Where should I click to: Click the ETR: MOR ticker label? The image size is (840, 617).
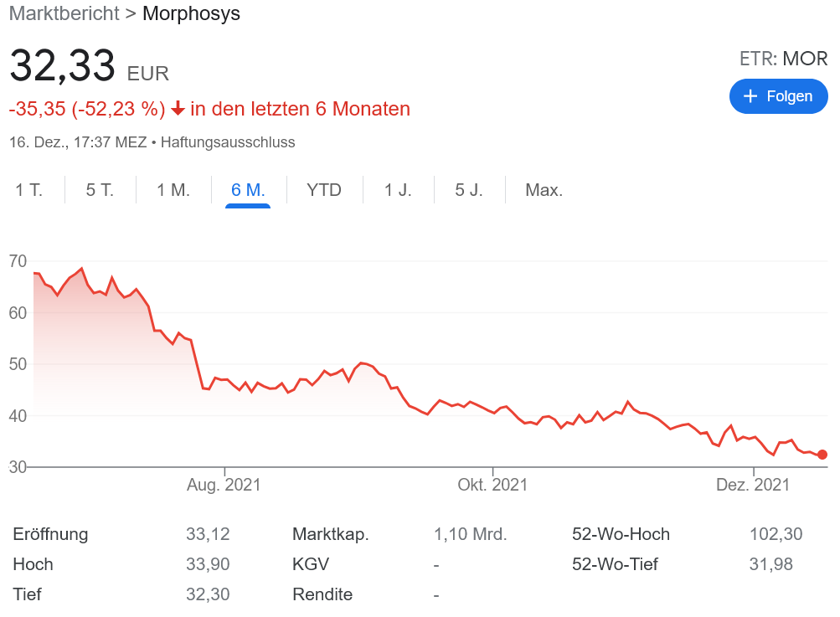[x=783, y=59]
